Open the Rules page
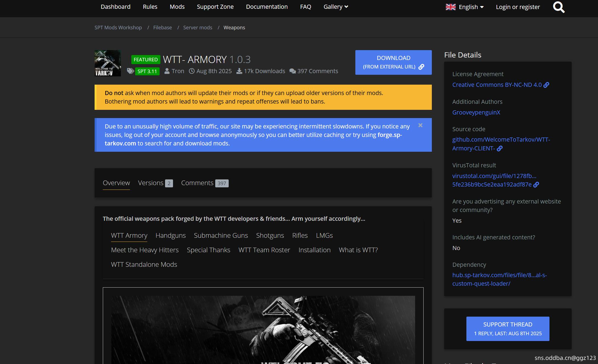Viewport: 598px width, 364px height. [x=150, y=7]
